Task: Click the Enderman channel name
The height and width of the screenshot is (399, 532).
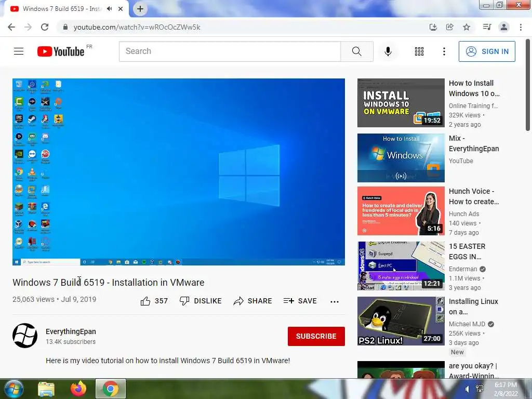Action: (463, 269)
